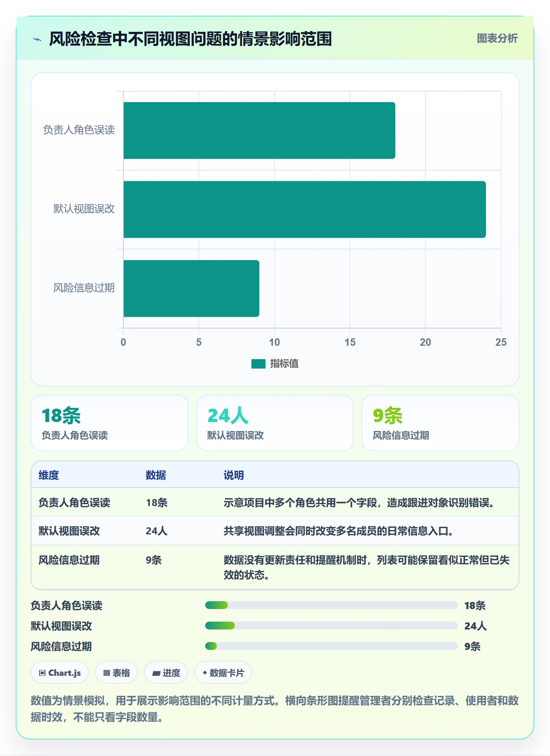This screenshot has width=550, height=756.
Task: Click the 维度 column header
Action: point(49,475)
